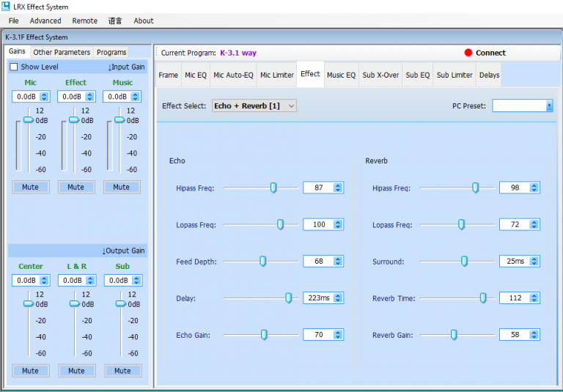Screen dimensions: 563x392
Task: Mute the Music input channel
Action: [122, 187]
